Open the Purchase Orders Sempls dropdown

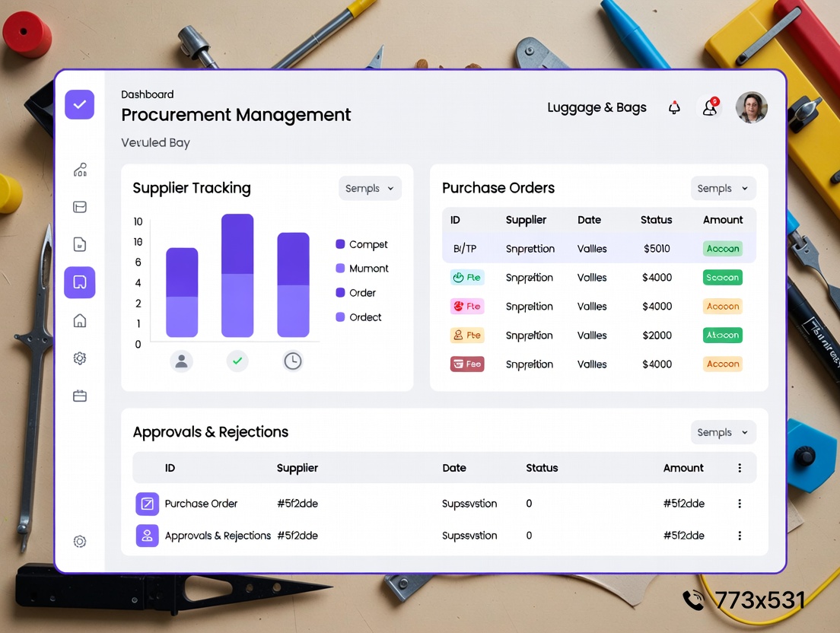click(x=723, y=189)
